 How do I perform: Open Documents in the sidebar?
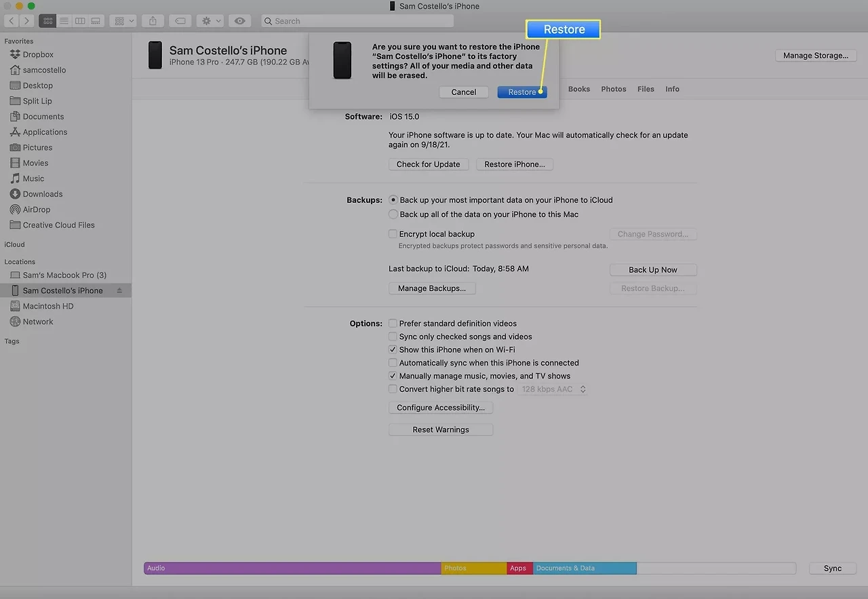click(43, 117)
